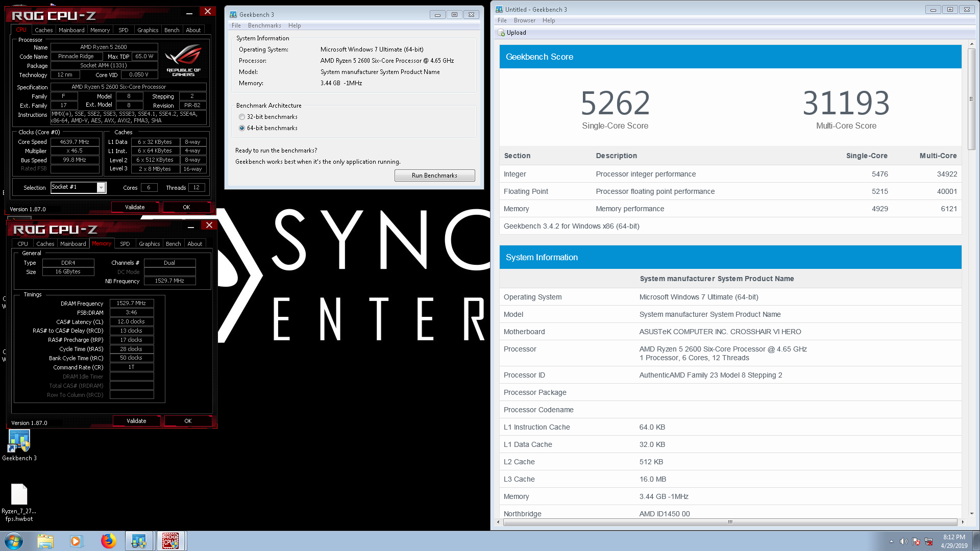Click Memory performance row in results
980x551 pixels.
[730, 209]
